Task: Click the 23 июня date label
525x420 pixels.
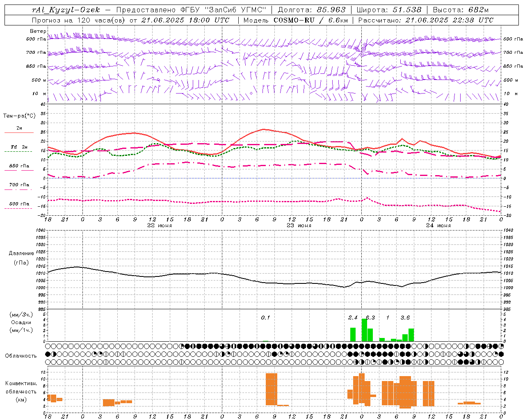Action: (299, 226)
